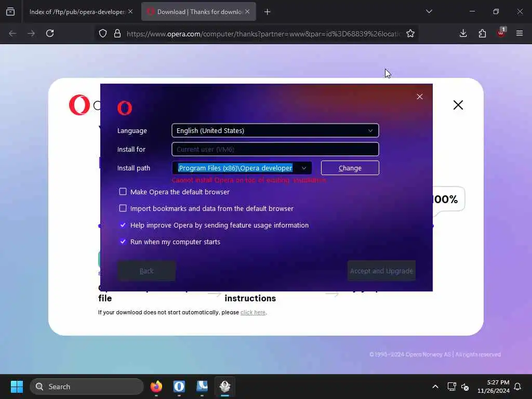The image size is (532, 399).
Task: Open the Firefox tab overview icon
Action: click(10, 12)
